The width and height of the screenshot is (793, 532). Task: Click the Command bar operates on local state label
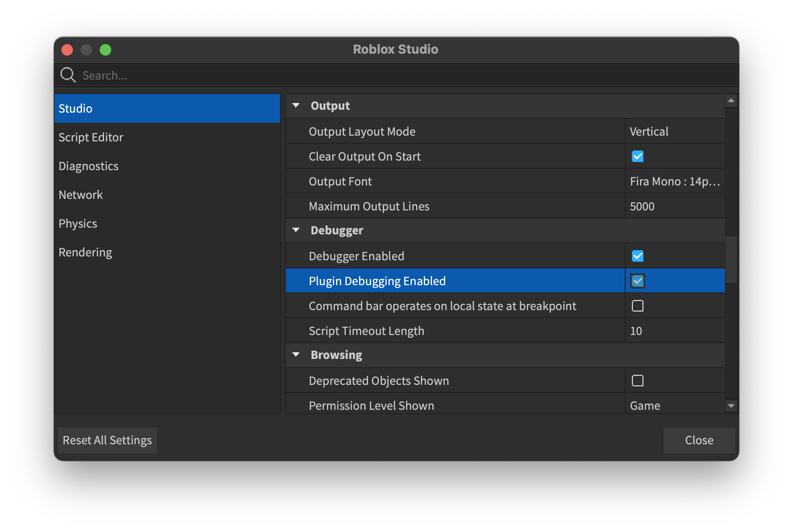click(x=443, y=306)
